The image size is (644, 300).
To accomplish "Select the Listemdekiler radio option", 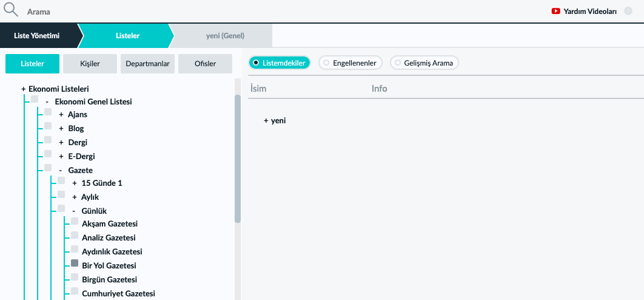I will 280,63.
